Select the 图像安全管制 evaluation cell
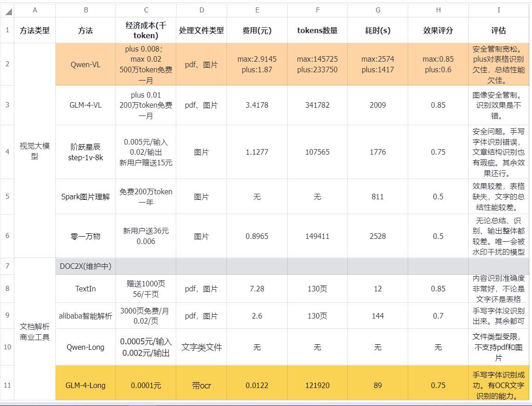The image size is (532, 406). pos(498,105)
